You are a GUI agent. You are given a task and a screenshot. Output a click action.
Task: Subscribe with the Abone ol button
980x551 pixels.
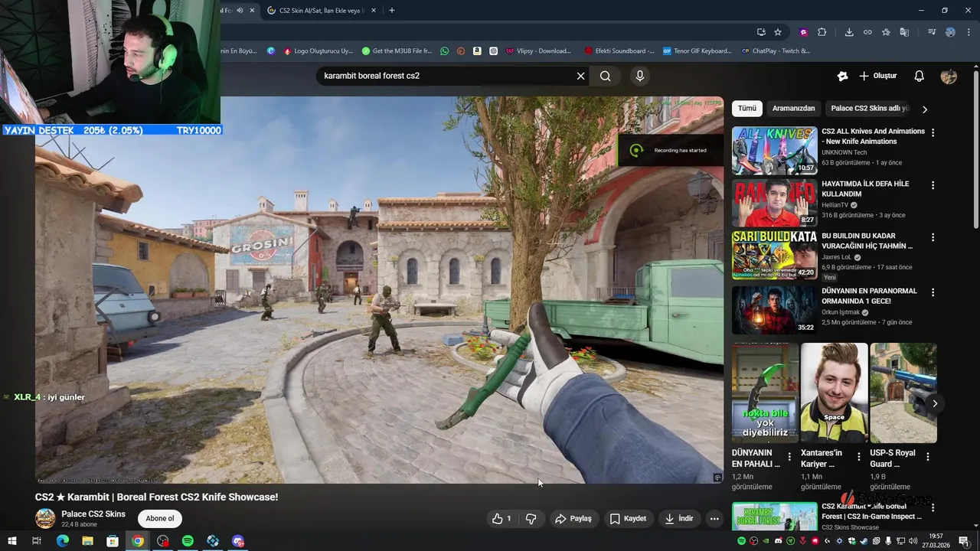(x=160, y=518)
